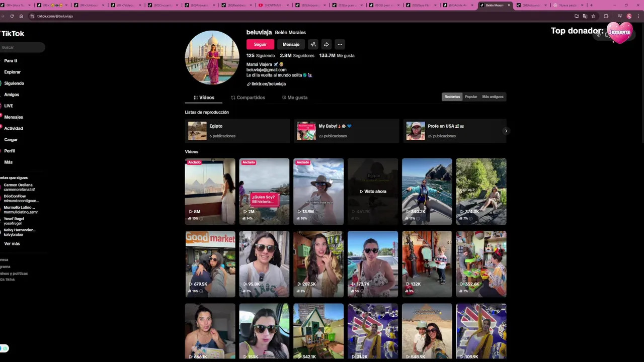
Task: Switch to the Compartidos tab
Action: point(248,98)
